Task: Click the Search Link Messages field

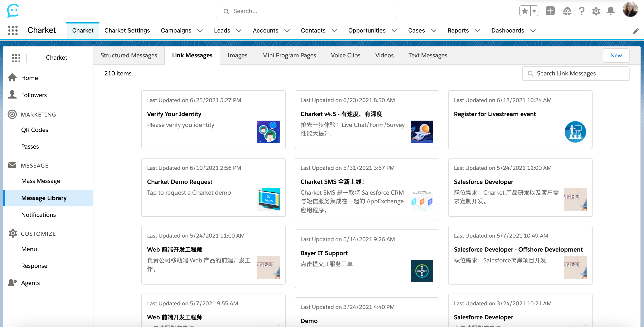Action: click(575, 73)
